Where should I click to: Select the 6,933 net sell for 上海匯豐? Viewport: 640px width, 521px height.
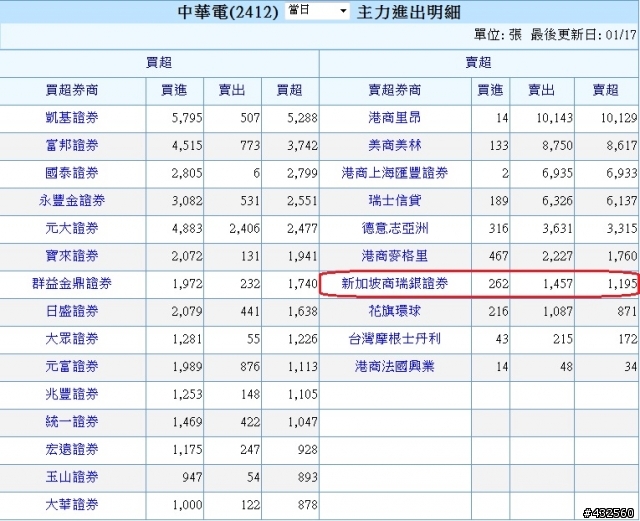point(622,174)
